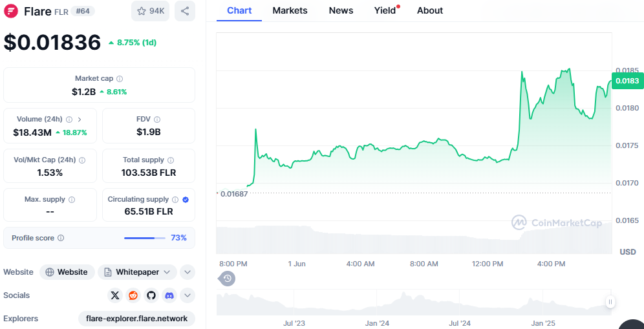The height and width of the screenshot is (329, 644).
Task: Expand more website links chevron
Action: (x=188, y=272)
